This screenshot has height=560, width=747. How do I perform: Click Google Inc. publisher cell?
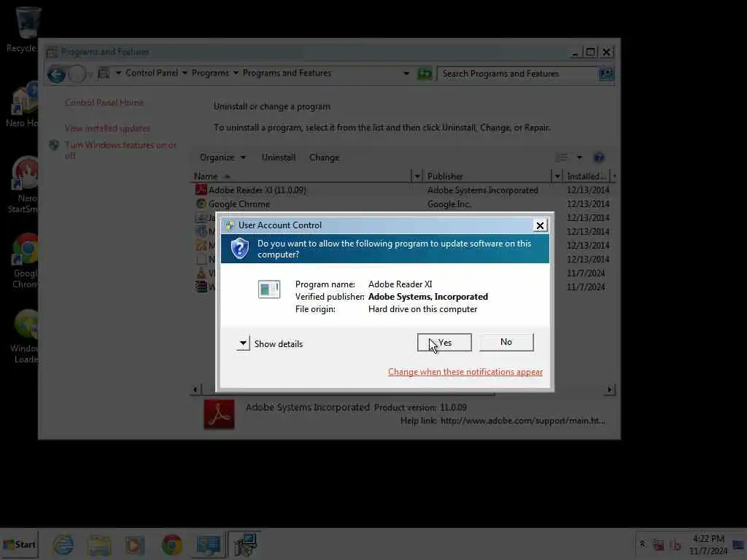[x=449, y=204]
